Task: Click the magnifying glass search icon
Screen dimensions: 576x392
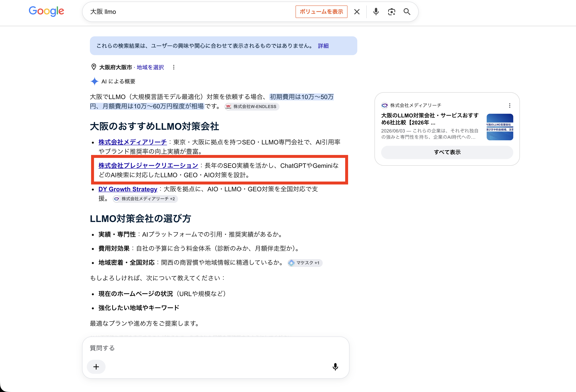Action: tap(407, 12)
